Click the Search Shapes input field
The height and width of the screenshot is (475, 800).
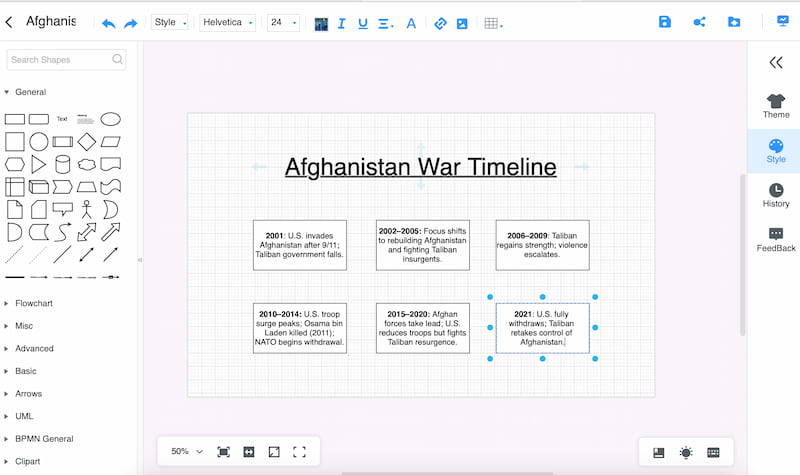[x=60, y=60]
